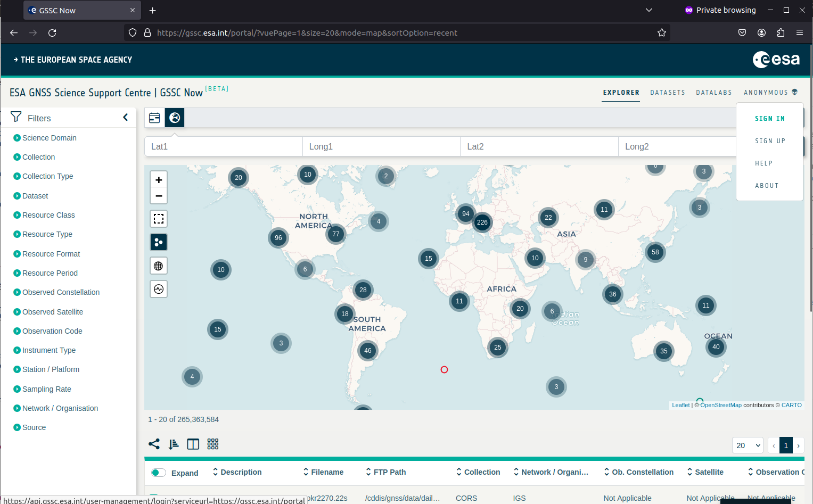Viewport: 813px width, 504px height.
Task: Toggle the cluster markers map button
Action: [159, 242]
